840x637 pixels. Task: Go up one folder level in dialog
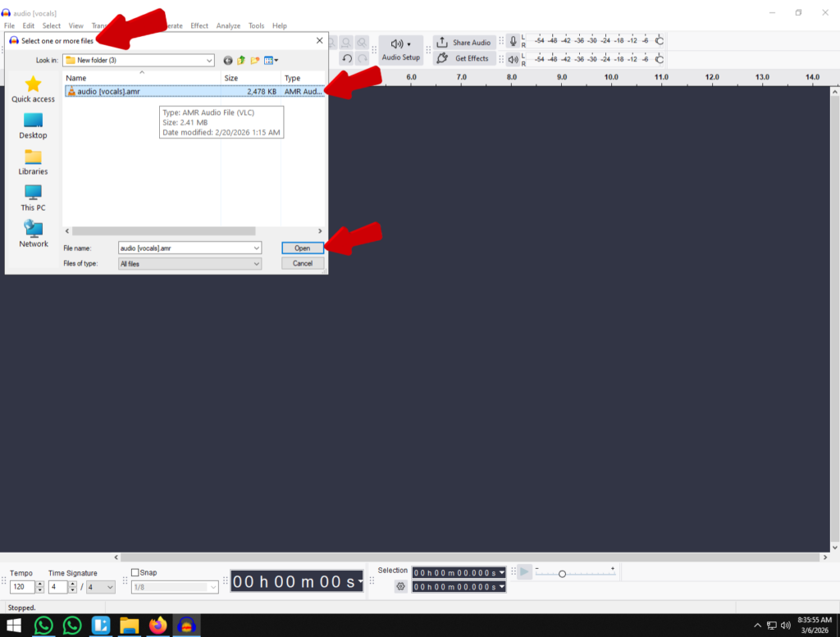tap(241, 60)
